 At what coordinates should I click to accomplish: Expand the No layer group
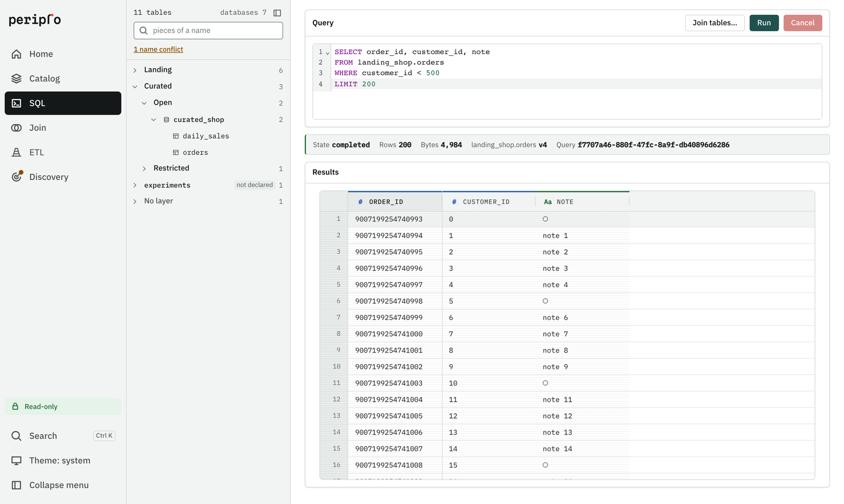click(x=135, y=201)
